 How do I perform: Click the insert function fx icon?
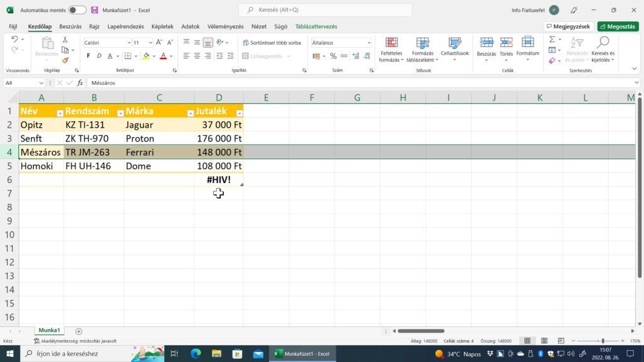point(80,83)
